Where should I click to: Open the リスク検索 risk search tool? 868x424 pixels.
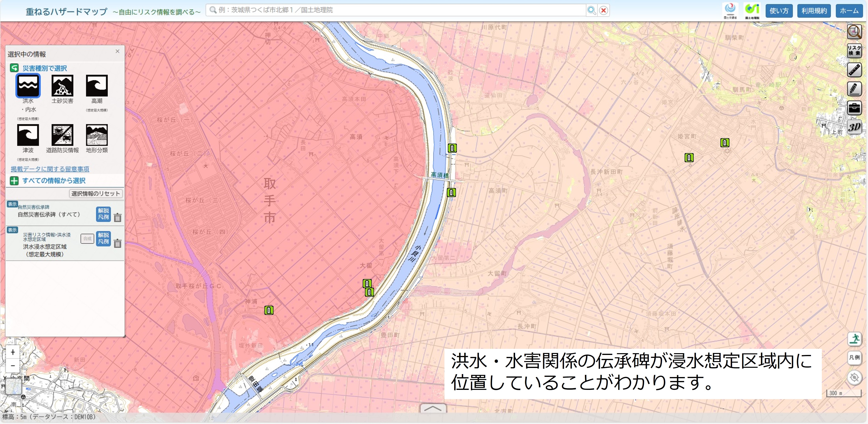coord(854,51)
